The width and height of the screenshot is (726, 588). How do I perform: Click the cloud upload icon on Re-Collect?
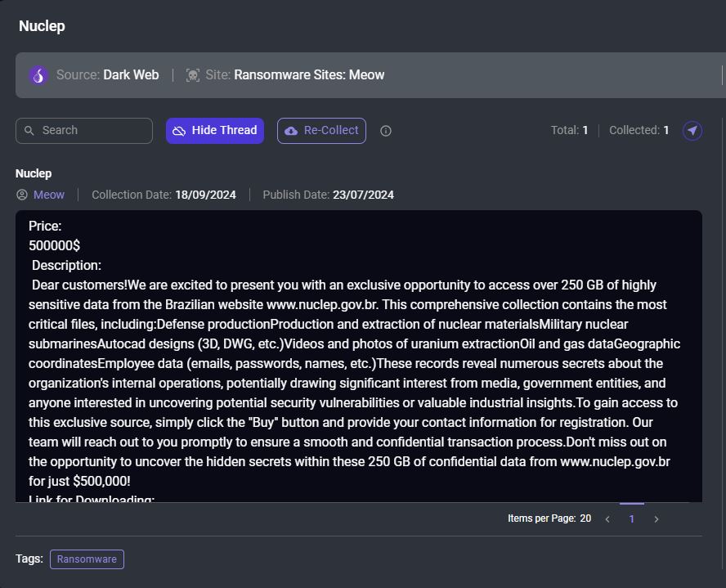291,131
